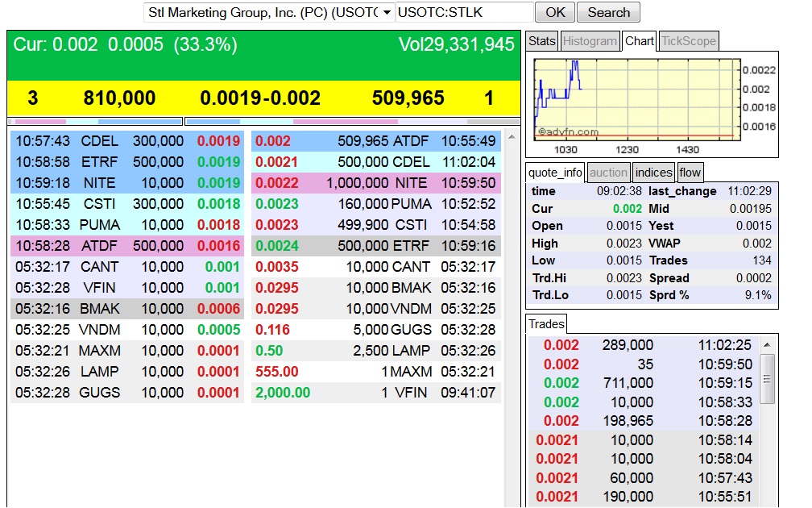The height and width of the screenshot is (508, 812).
Task: Open the Histogram tab
Action: pos(590,41)
